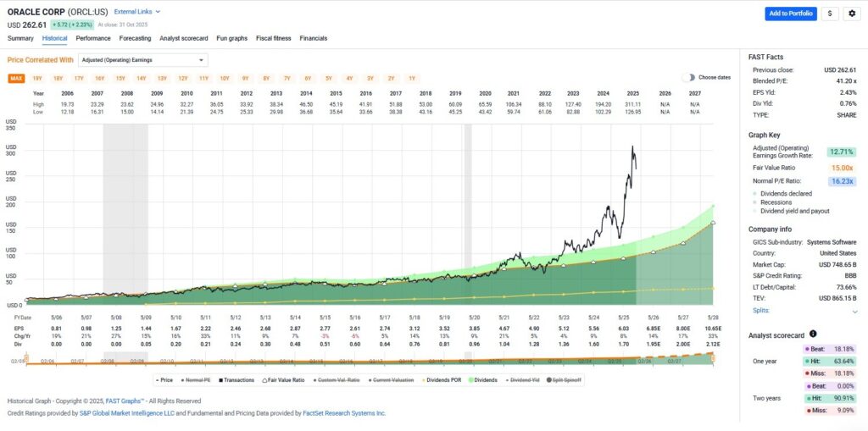Toggle Fair Value Ratio triangle legend icon
Screen dimensions: 868x431
click(263, 380)
